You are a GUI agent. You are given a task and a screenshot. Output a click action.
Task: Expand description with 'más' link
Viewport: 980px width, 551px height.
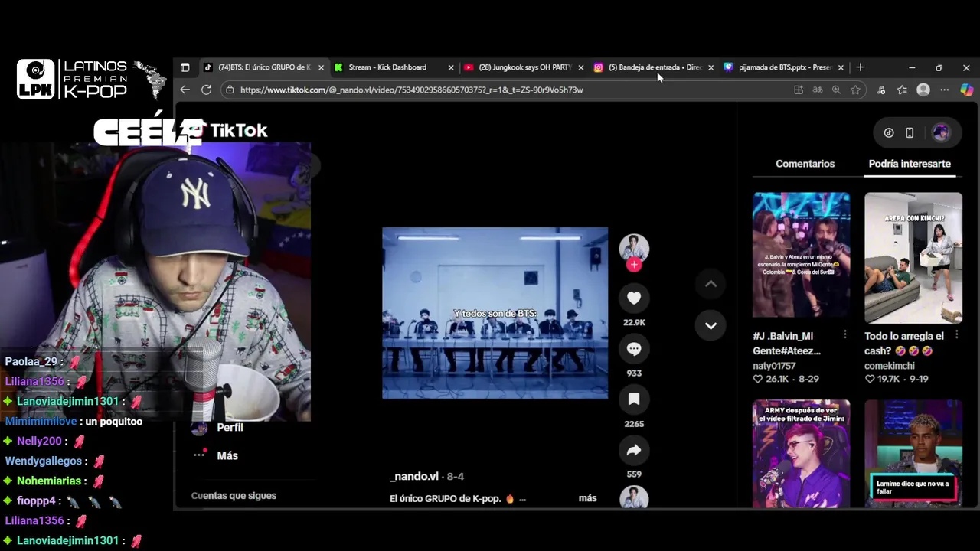click(x=587, y=498)
